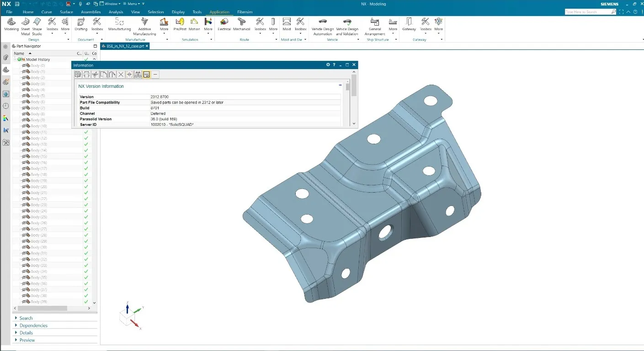Collapse NX Version Information section

coord(340,85)
